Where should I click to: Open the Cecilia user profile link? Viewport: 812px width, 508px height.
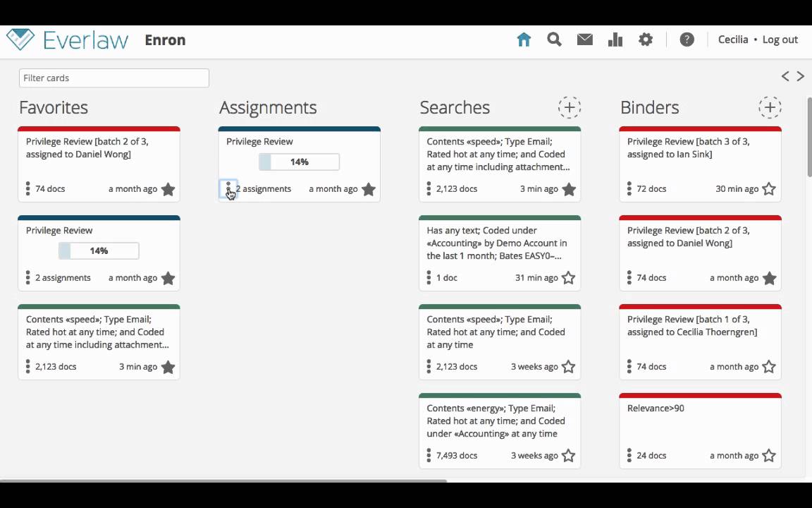click(x=733, y=40)
